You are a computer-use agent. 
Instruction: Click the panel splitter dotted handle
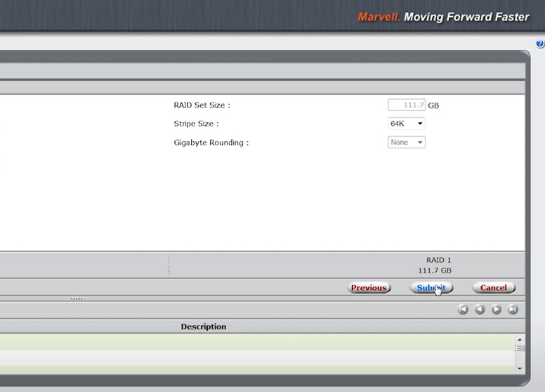click(x=77, y=299)
